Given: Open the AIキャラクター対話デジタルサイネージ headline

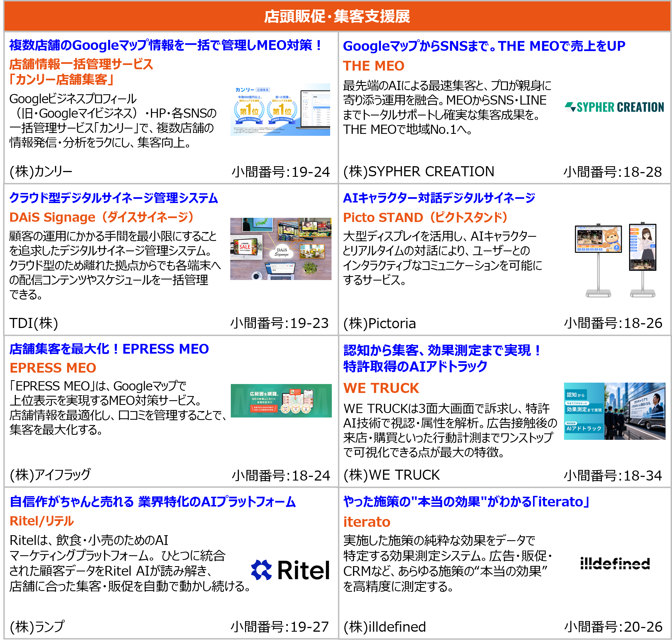Looking at the screenshot, I should click(x=439, y=198).
